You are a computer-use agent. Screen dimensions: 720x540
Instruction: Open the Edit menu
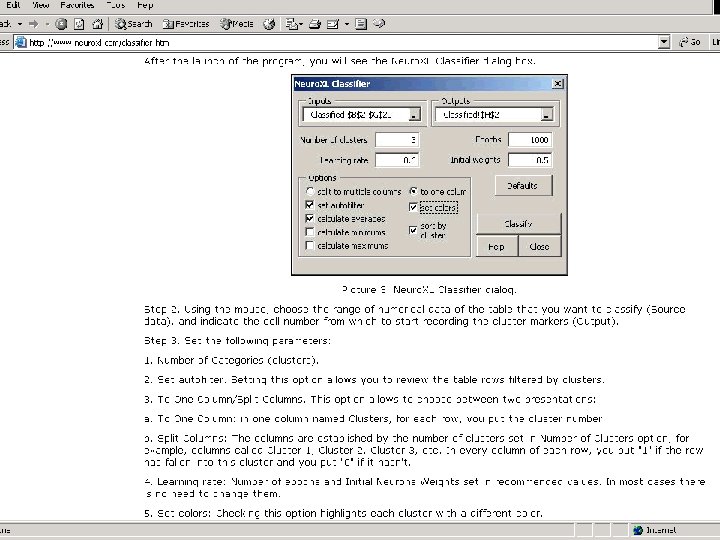(13, 5)
